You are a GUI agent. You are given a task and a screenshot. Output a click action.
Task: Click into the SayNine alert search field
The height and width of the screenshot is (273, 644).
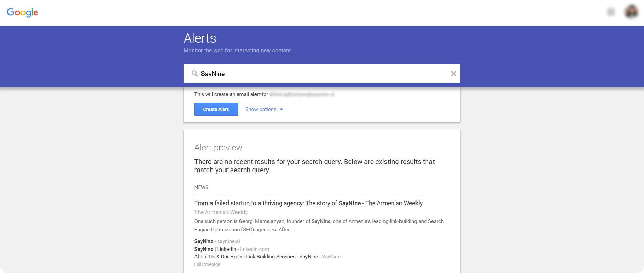(322, 74)
